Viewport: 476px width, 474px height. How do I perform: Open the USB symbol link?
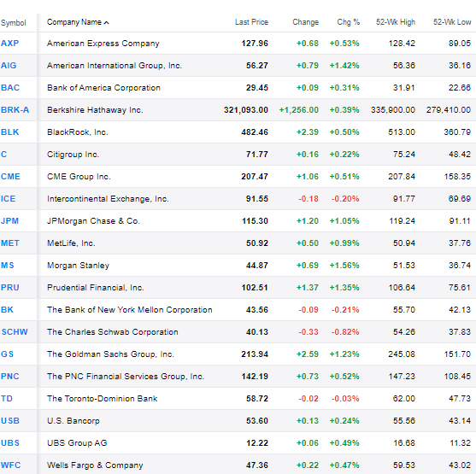[x=10, y=420]
